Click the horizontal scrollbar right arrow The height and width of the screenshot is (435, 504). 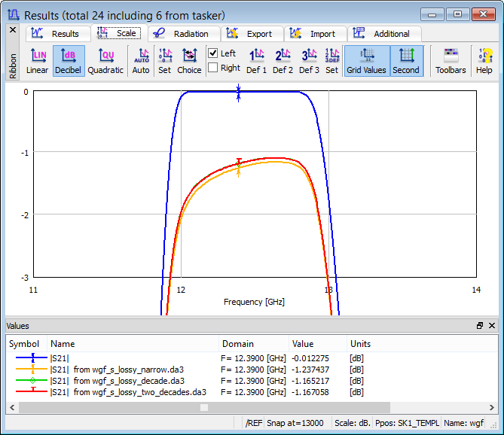[x=492, y=407]
